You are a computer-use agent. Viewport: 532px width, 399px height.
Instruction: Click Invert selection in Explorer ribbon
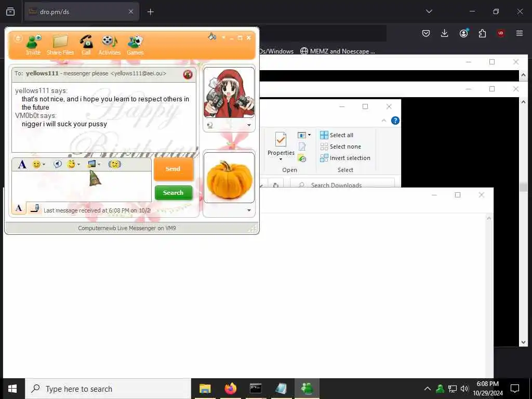(345, 158)
